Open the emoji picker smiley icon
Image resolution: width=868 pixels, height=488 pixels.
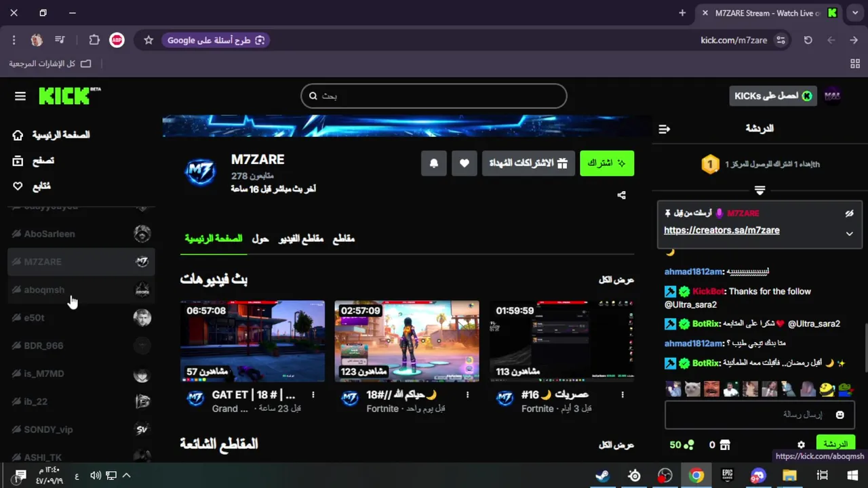(840, 415)
